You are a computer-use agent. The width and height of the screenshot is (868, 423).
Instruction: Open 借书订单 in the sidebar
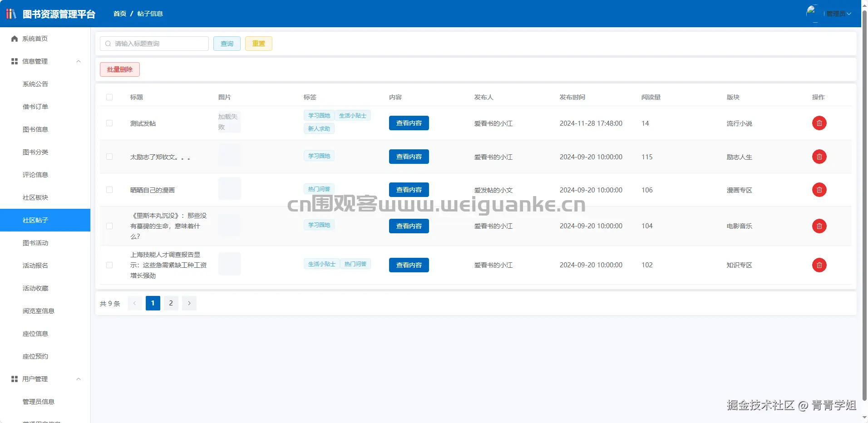(x=45, y=107)
